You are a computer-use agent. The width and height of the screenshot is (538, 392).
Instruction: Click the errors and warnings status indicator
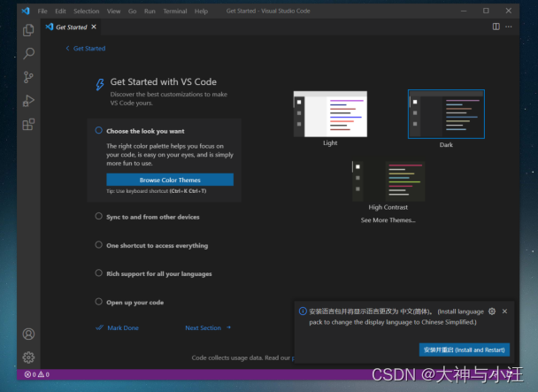click(36, 374)
